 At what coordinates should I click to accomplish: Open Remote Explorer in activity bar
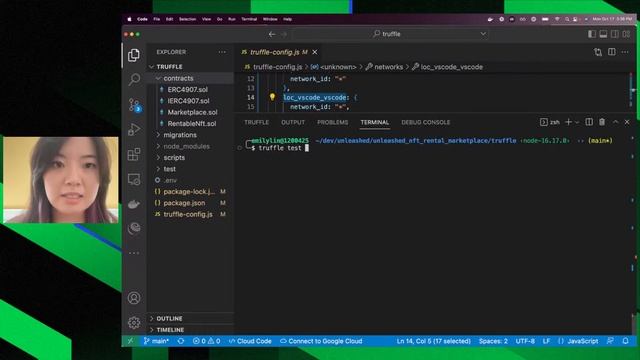pyautogui.click(x=134, y=179)
